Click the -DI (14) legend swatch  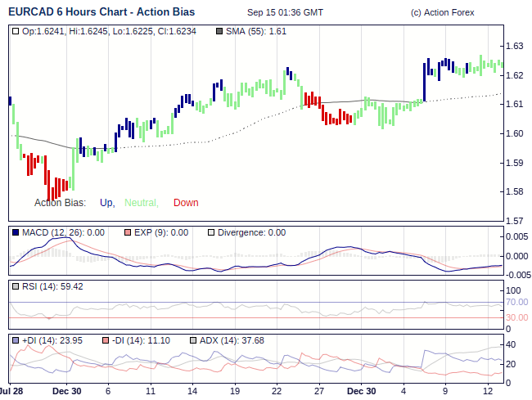pos(105,339)
